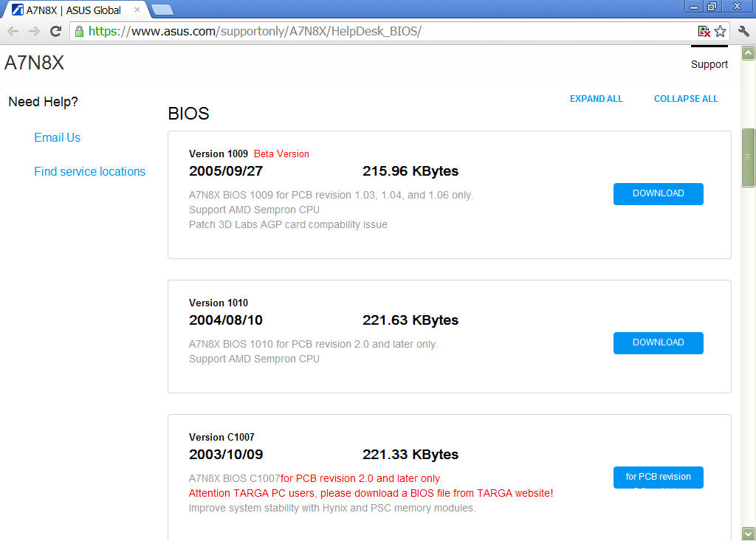
Task: Click 'Support AMD Sempron CPU' under Version 1010
Action: pos(254,359)
